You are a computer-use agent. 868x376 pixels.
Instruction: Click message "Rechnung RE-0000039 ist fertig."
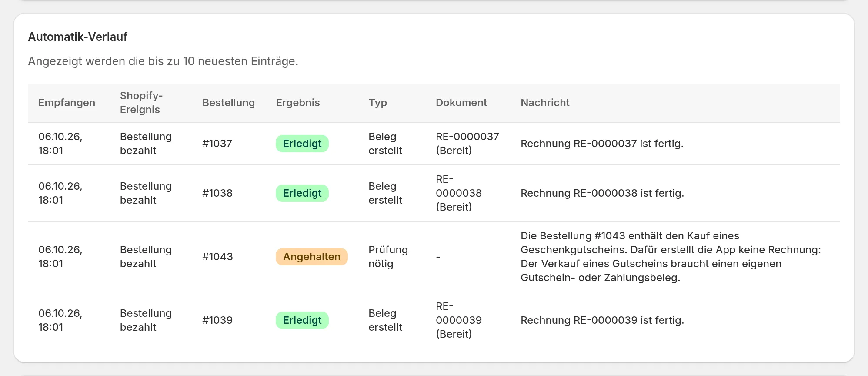pyautogui.click(x=602, y=320)
